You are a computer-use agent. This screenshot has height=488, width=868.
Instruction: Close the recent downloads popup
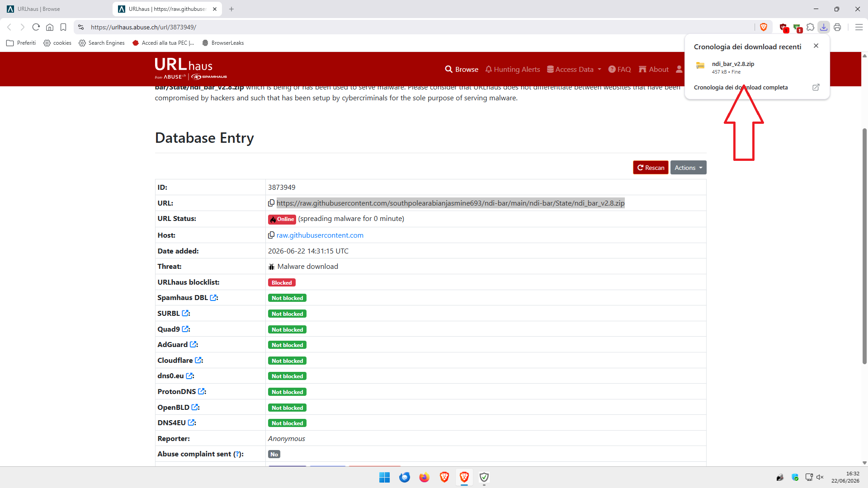(x=816, y=46)
